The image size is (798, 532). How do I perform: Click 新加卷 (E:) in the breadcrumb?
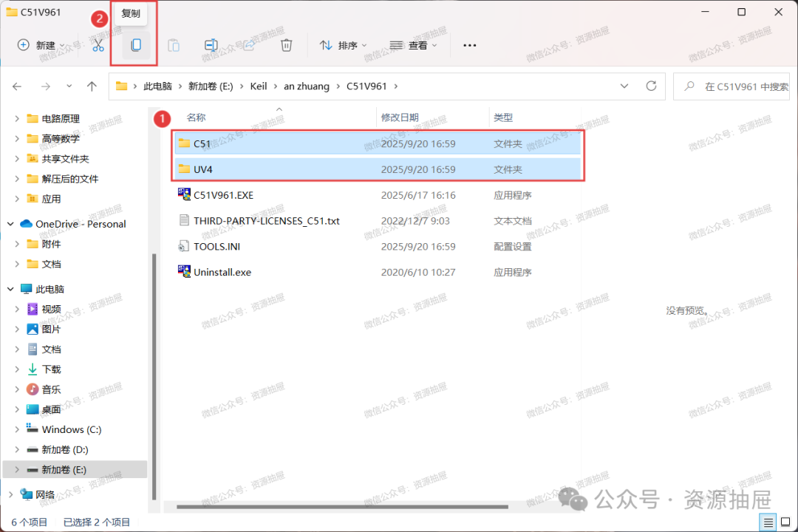pyautogui.click(x=211, y=86)
